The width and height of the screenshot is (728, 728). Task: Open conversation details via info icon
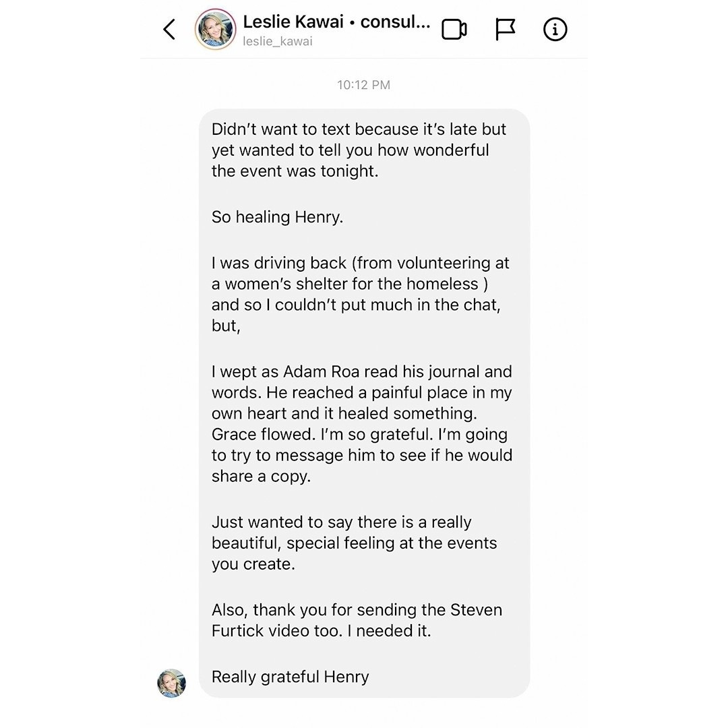555,30
